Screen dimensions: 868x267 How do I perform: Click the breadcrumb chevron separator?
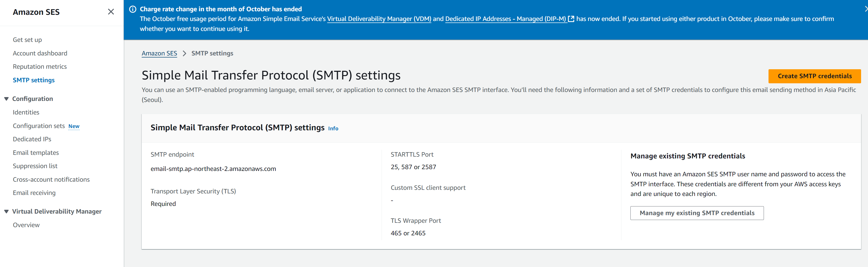point(184,54)
